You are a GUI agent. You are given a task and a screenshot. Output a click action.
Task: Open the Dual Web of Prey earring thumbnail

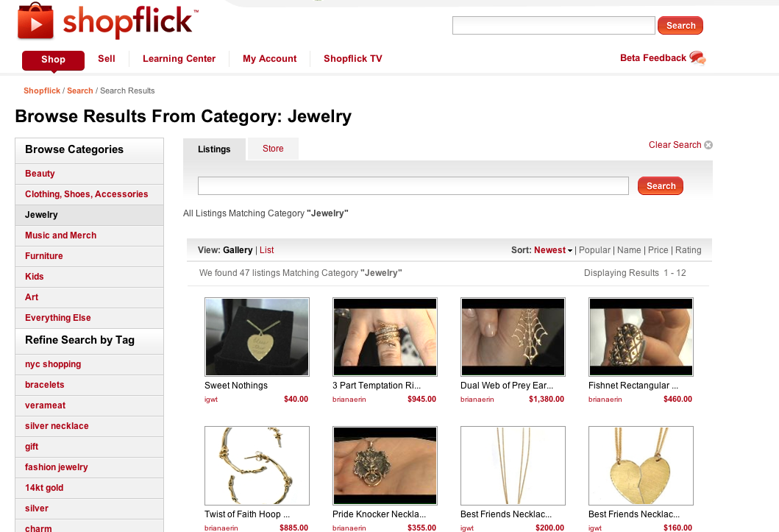point(513,337)
